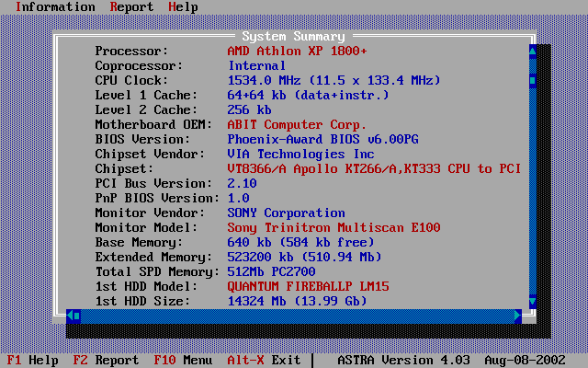Open the Information menu
588x368 pixels.
pos(55,6)
